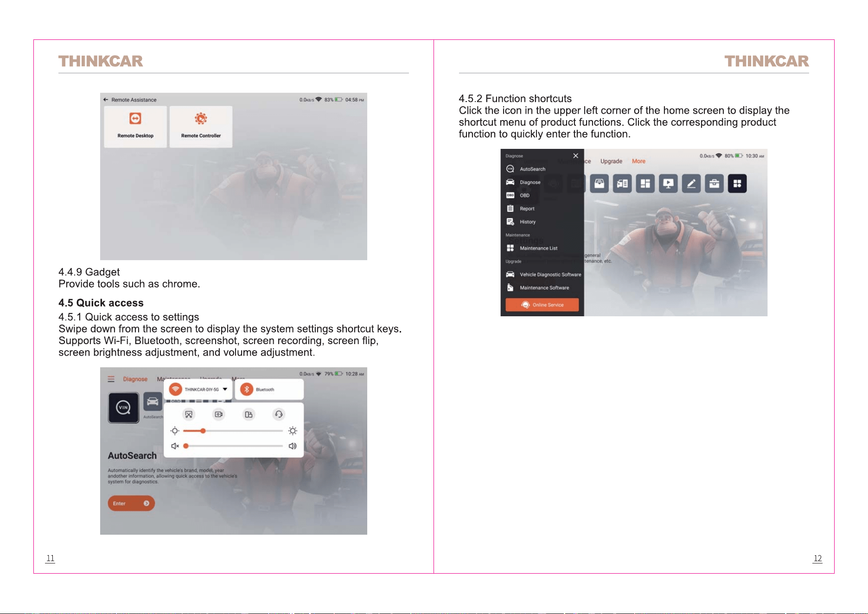Click the Online Service button
Image resolution: width=868 pixels, height=614 pixels.
click(542, 305)
